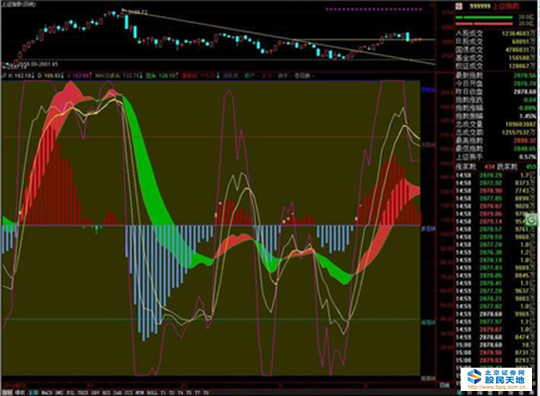Click the first 14:58 tick row
The height and width of the screenshot is (396, 540).
coord(496,175)
